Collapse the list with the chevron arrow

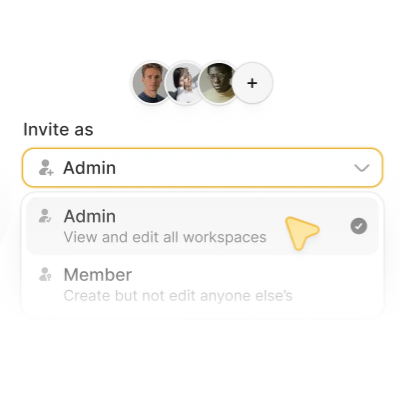[362, 168]
